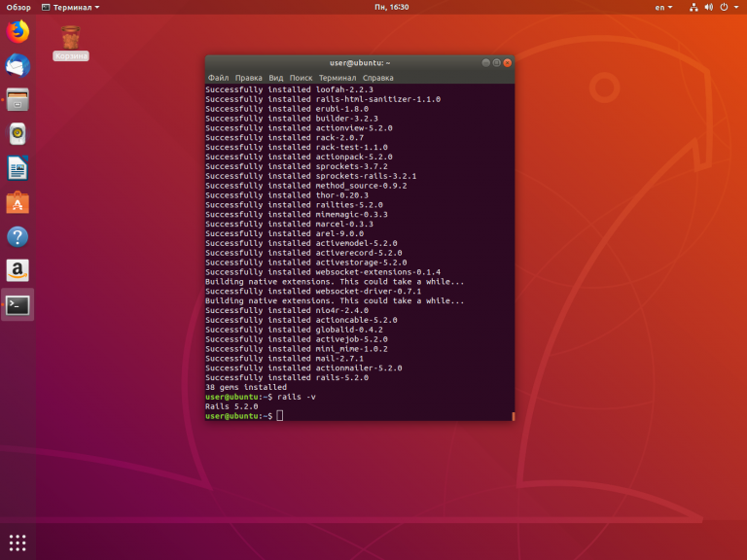The image size is (747, 560).
Task: Open Ubuntu Software center icon
Action: [x=18, y=202]
